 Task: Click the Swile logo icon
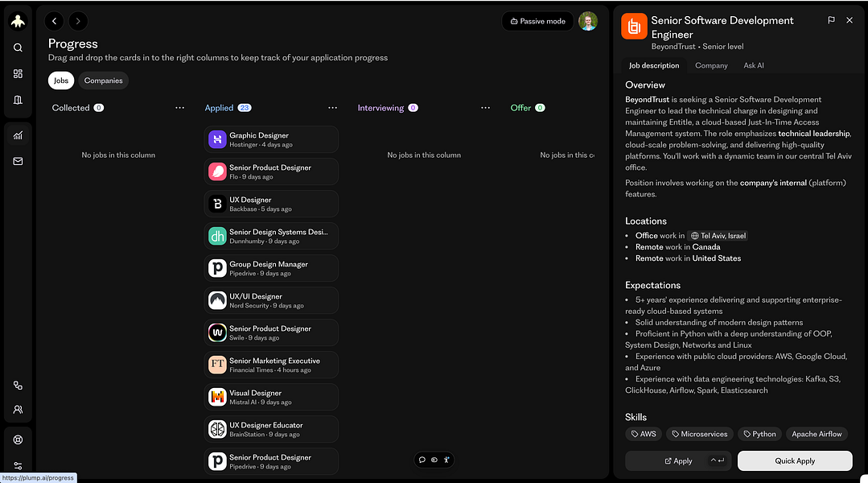pos(217,332)
